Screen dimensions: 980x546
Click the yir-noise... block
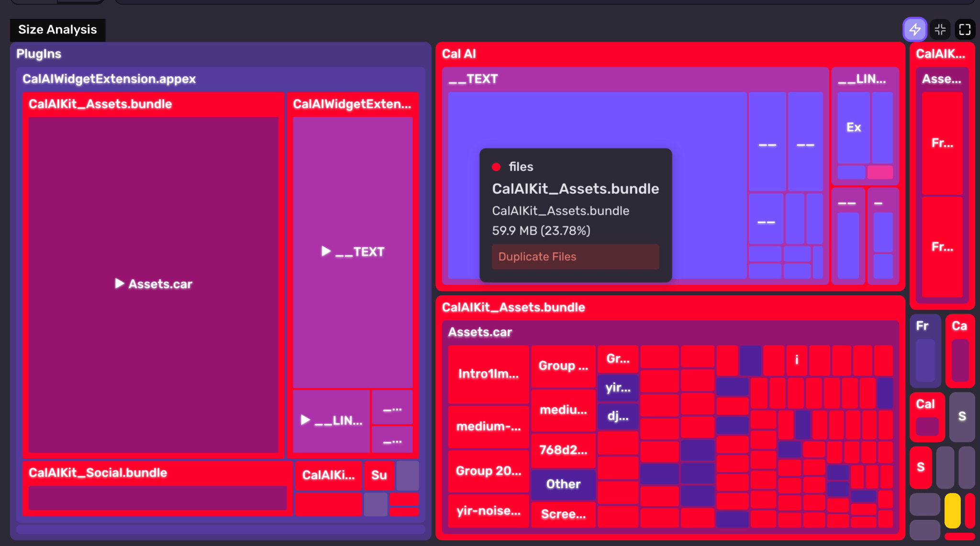point(488,511)
